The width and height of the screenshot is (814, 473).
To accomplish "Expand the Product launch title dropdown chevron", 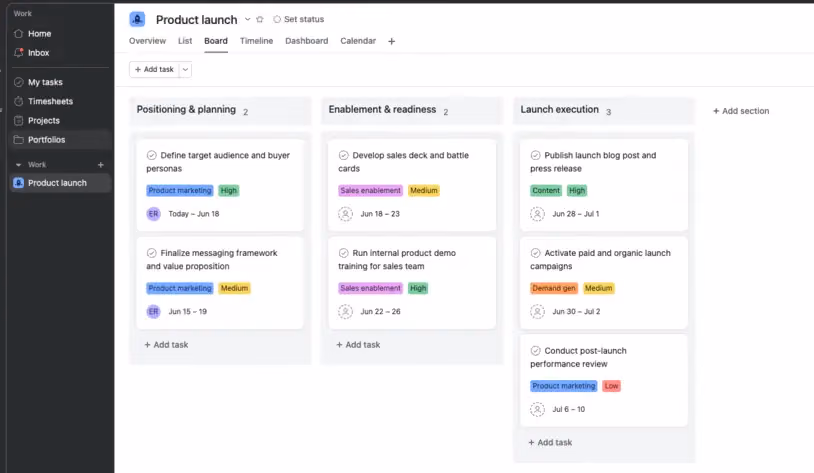I will pos(248,19).
